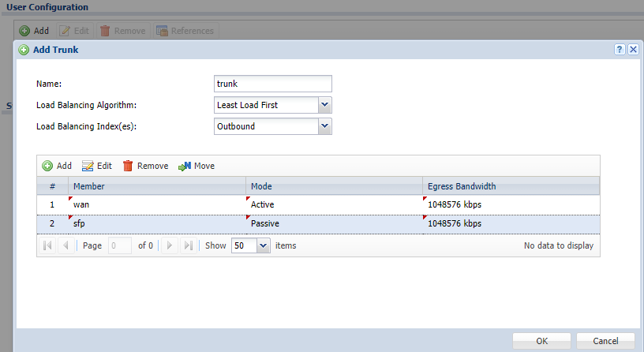Screen dimensions: 644x352
Task: Select the wan member cell
Action: (157, 204)
